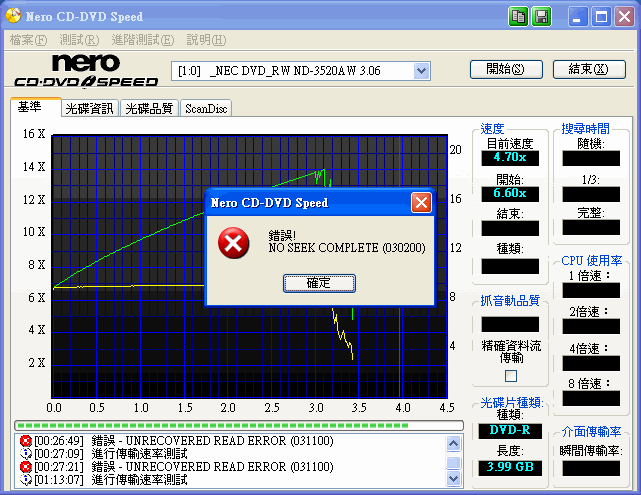Switch to the 光碟品質 tab
Screen dimensions: 641x495
pos(149,108)
